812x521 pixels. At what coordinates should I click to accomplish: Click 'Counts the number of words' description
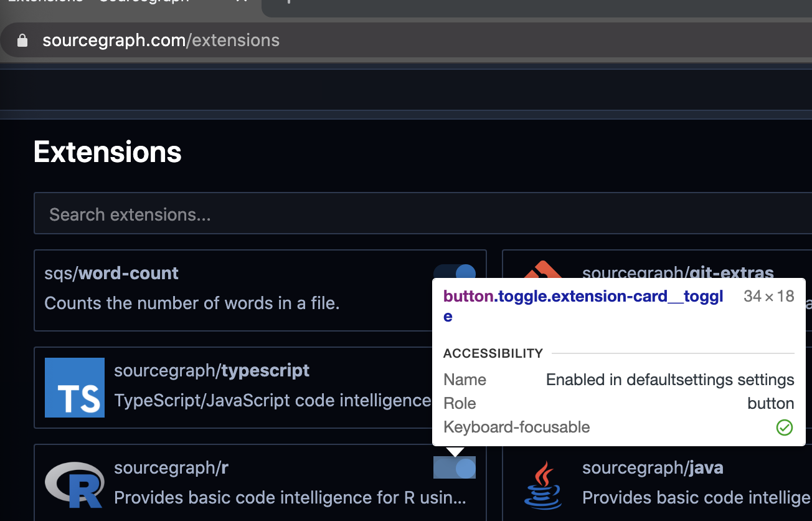click(x=192, y=304)
